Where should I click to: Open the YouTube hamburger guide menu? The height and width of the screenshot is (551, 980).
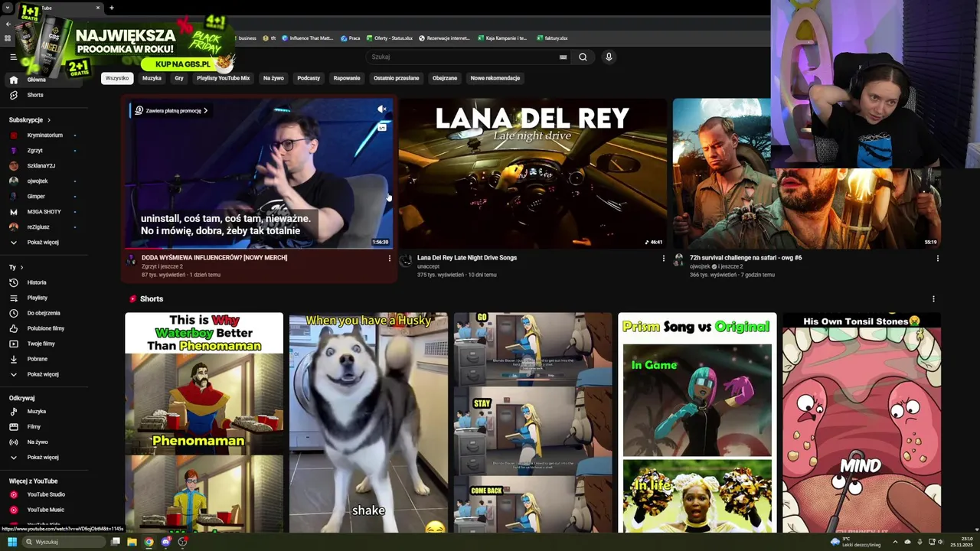[13, 57]
